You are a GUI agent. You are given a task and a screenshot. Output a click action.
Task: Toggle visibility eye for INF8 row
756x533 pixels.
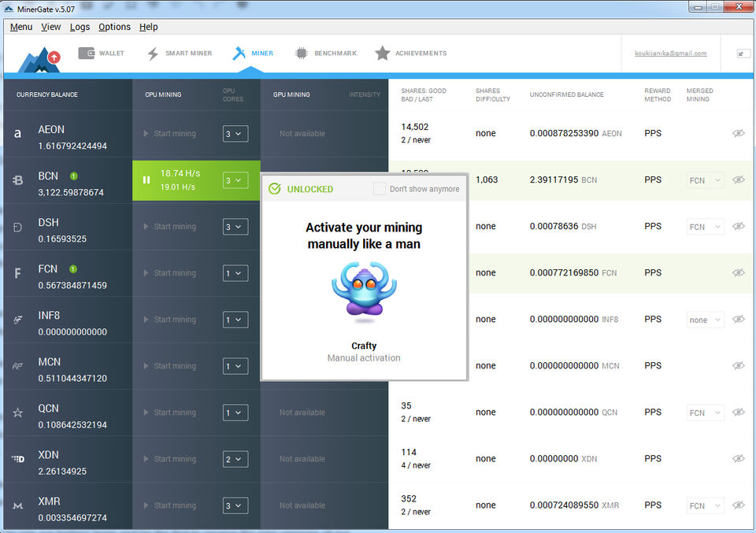[x=738, y=319]
